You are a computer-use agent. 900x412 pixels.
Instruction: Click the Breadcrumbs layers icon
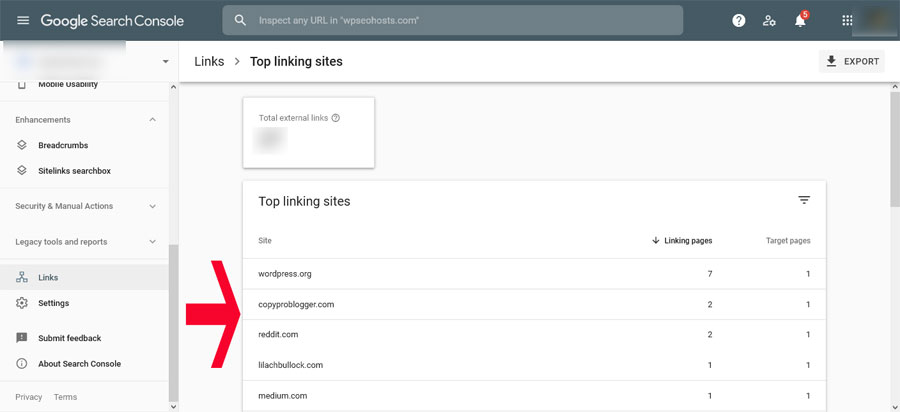tap(22, 145)
